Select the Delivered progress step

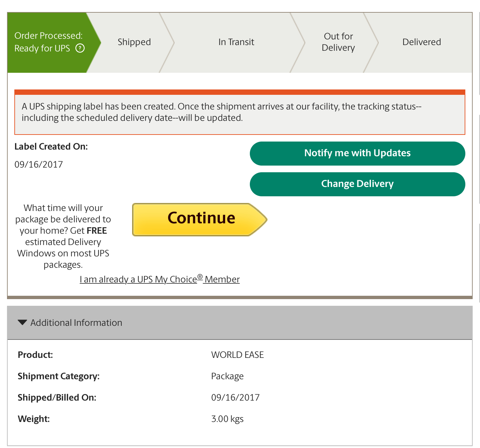422,42
